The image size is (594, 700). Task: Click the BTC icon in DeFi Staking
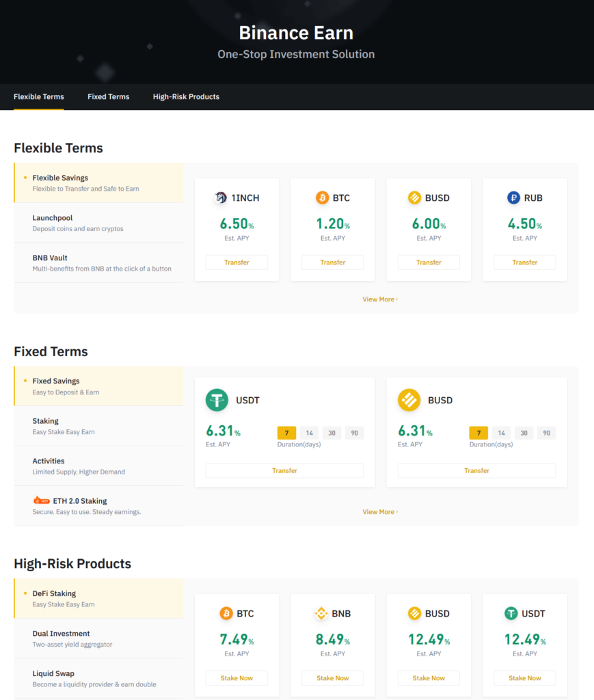click(x=226, y=613)
